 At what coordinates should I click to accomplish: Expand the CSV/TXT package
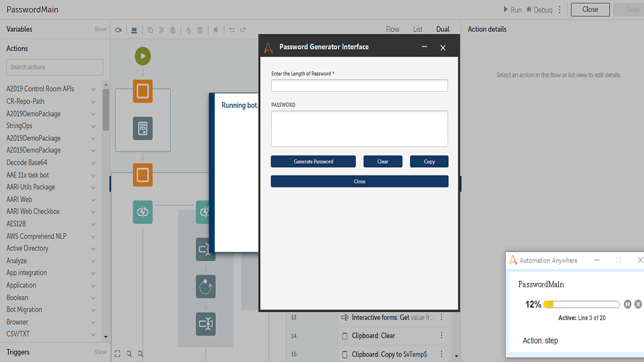[x=93, y=334]
